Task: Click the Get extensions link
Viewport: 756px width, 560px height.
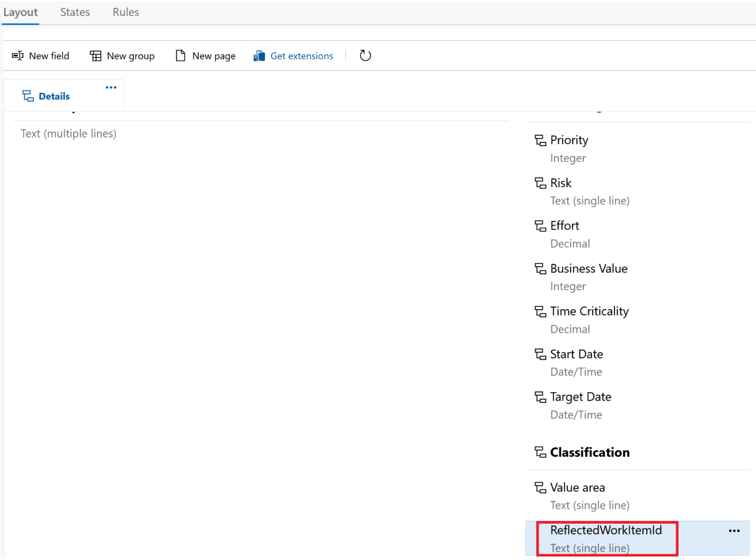Action: point(302,55)
